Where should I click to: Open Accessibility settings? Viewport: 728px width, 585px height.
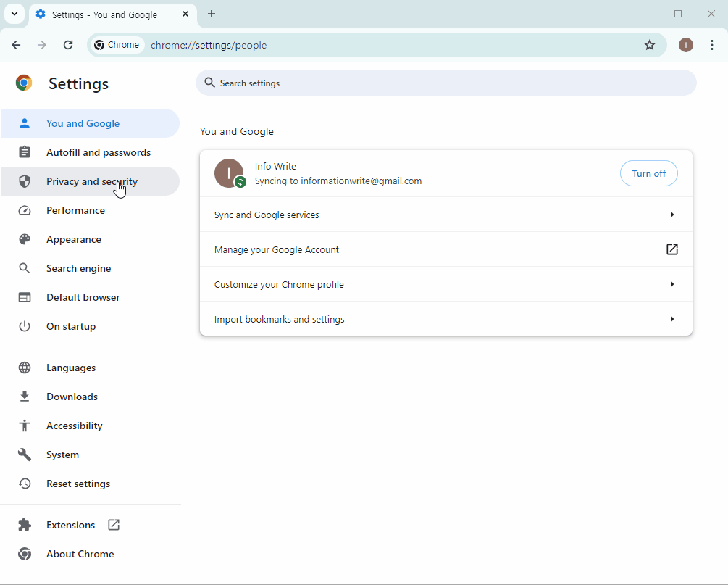click(90, 426)
